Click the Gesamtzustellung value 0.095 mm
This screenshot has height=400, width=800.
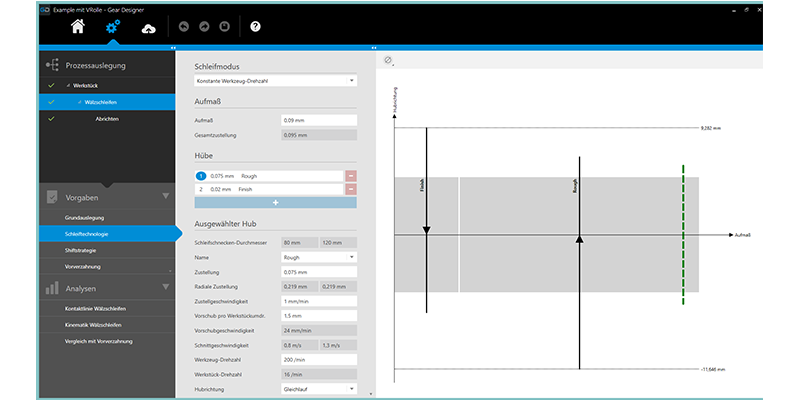[x=319, y=135]
